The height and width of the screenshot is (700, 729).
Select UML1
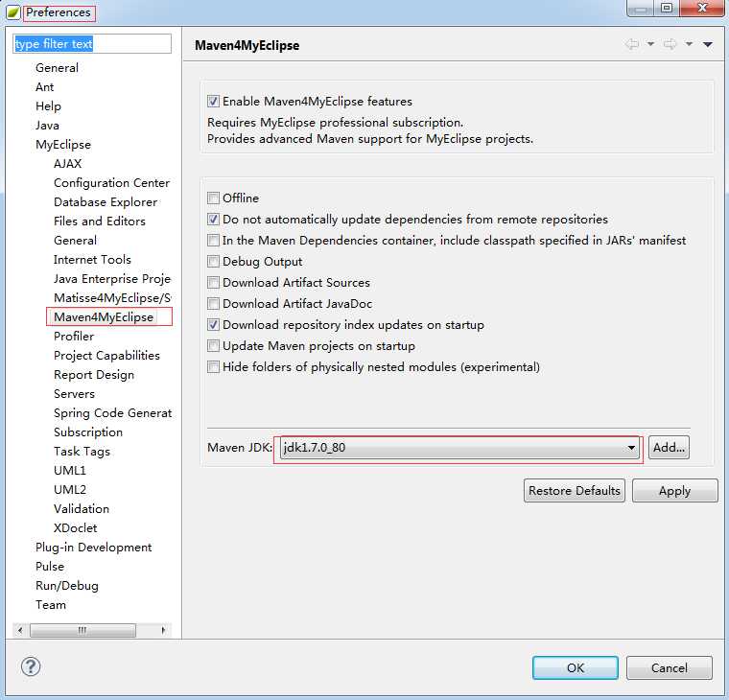(x=70, y=471)
